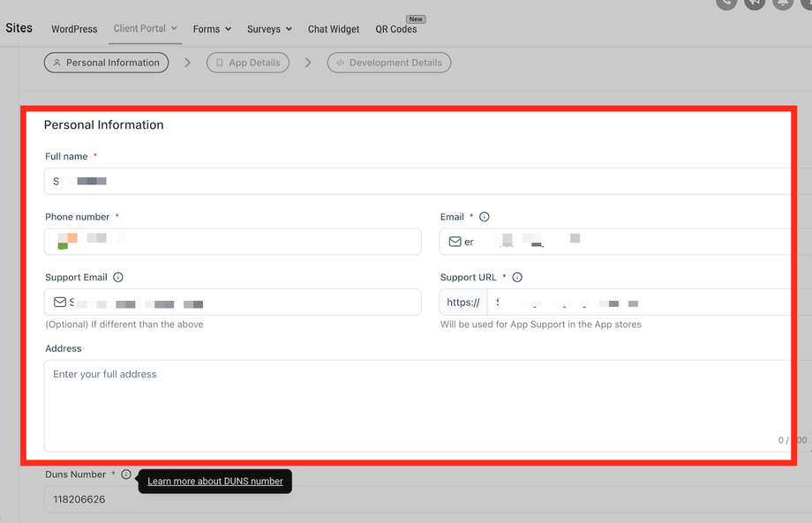Click the phone icon in App Details step

point(220,63)
